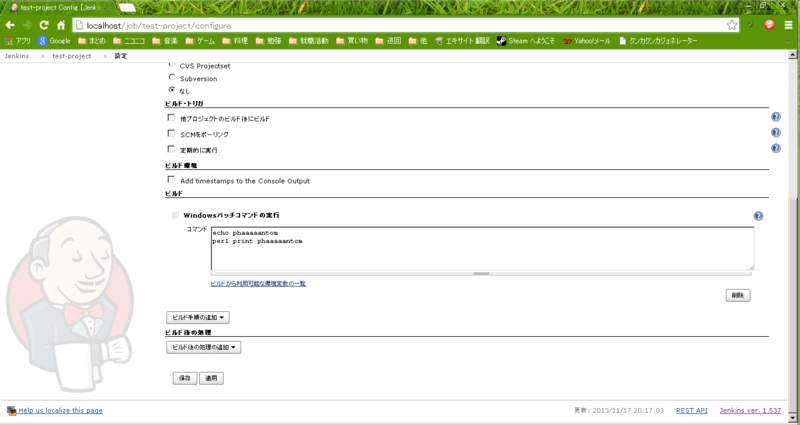800x425 pixels.
Task: Show hidden bookmarks overflow chevron
Action: coord(788,41)
